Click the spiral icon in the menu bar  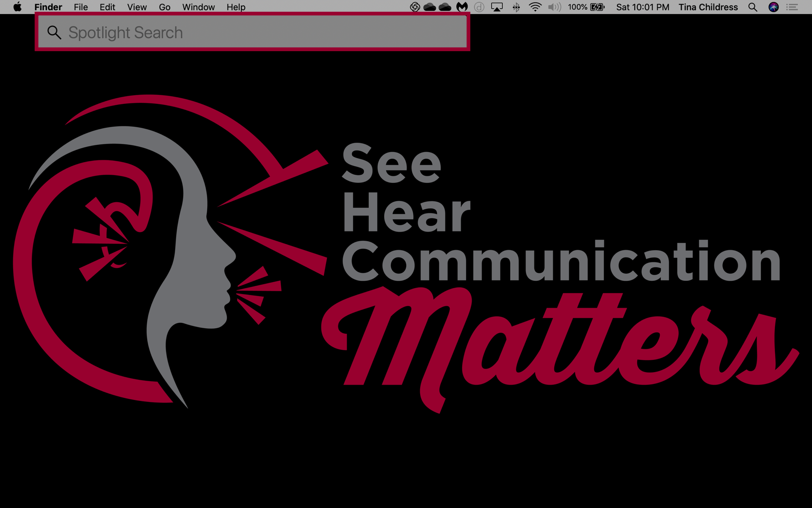(x=414, y=7)
